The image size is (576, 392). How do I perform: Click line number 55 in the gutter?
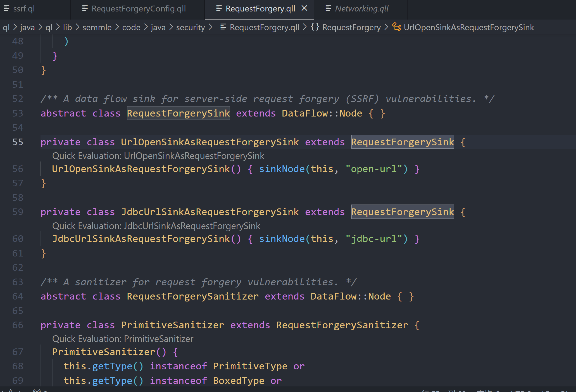point(17,142)
